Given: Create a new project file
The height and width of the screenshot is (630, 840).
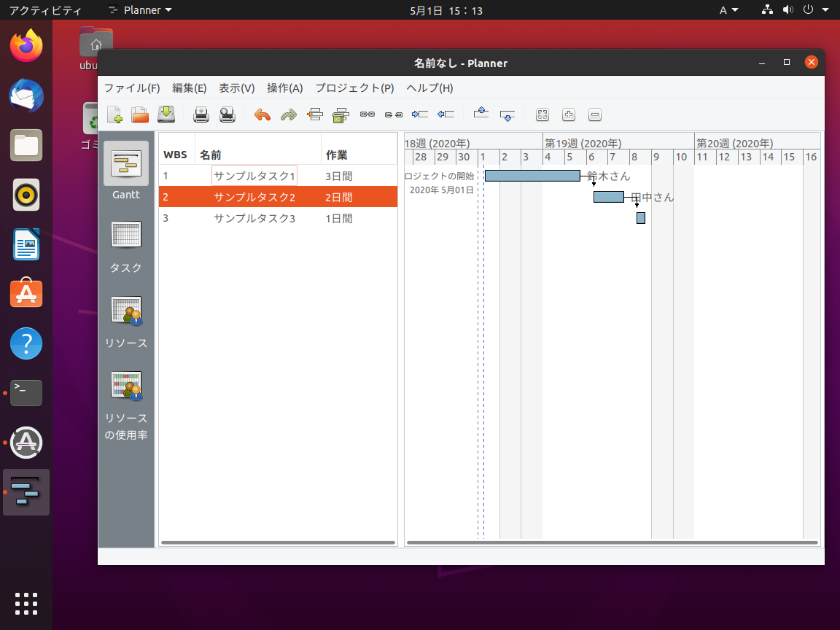Looking at the screenshot, I should tap(114, 114).
